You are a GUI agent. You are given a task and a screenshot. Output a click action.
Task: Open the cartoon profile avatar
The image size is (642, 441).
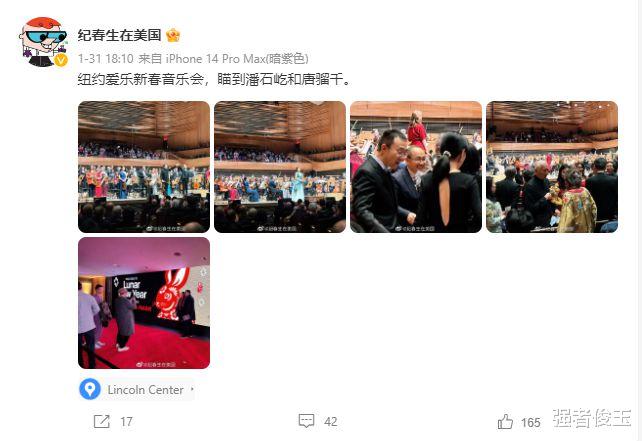click(x=43, y=41)
